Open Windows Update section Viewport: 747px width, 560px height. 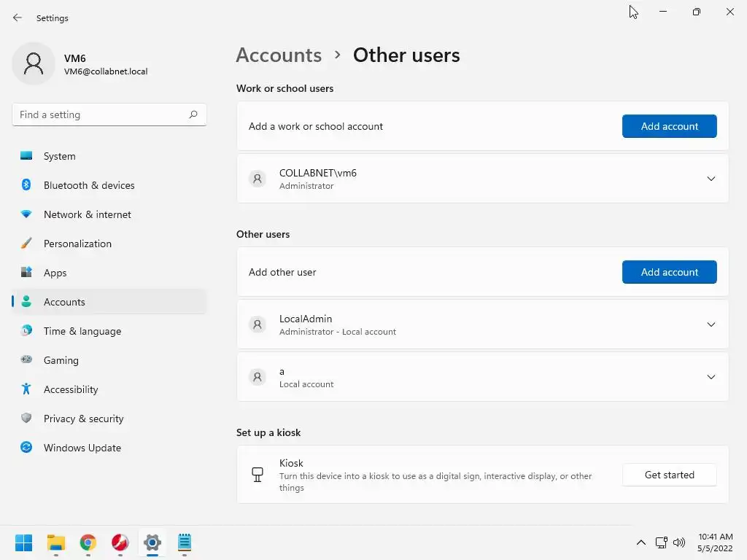pos(82,448)
